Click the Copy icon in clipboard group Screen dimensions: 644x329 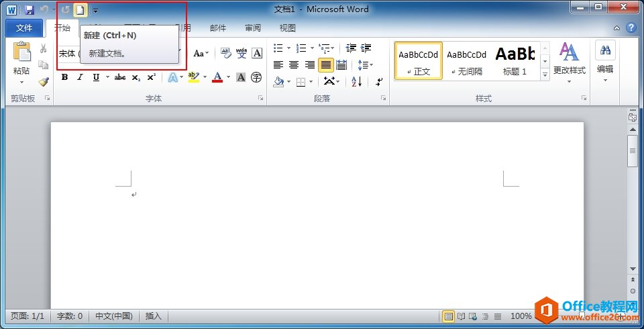43,65
